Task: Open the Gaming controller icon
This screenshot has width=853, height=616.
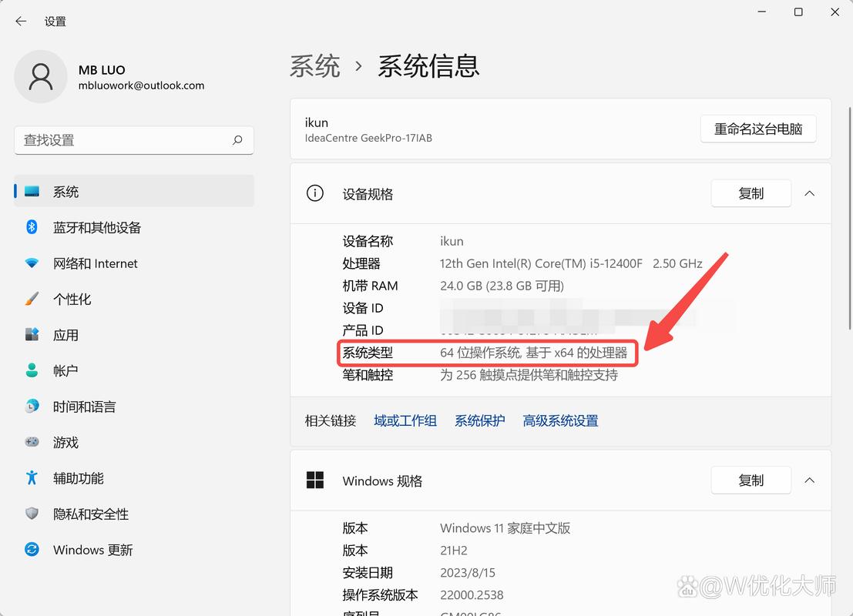Action: tap(32, 443)
